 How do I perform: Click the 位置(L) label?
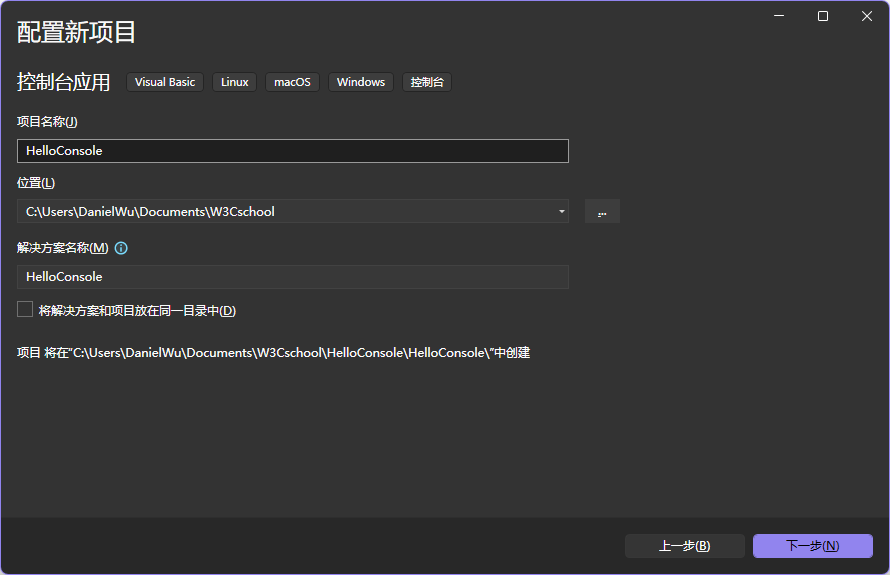[x=36, y=183]
